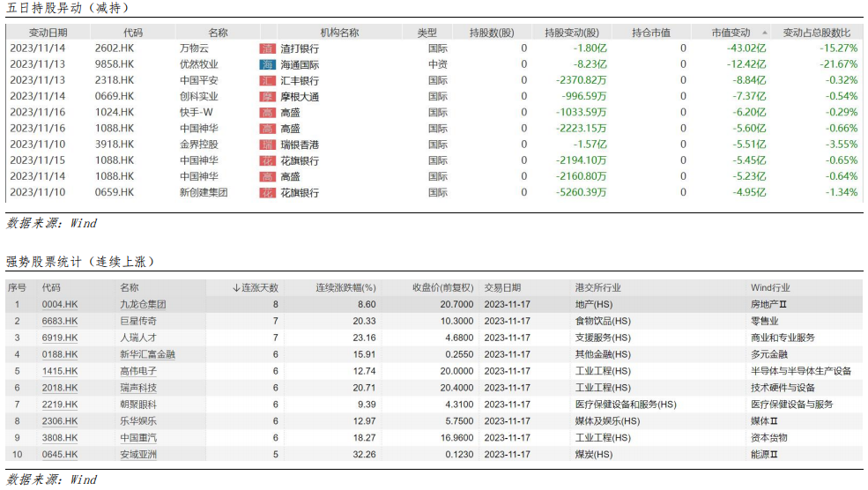
Task: Select the 2602.HK code cell
Action: (115, 48)
